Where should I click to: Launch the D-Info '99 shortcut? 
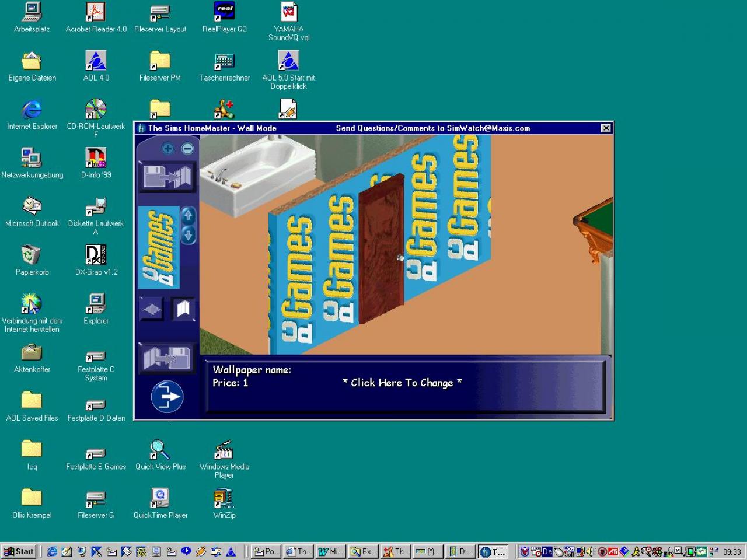pos(96,163)
